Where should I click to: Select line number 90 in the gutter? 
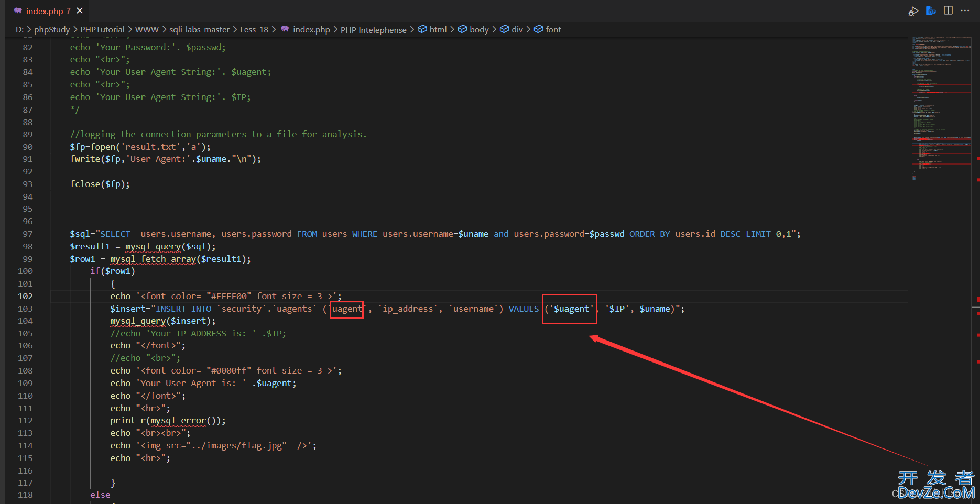tap(28, 147)
